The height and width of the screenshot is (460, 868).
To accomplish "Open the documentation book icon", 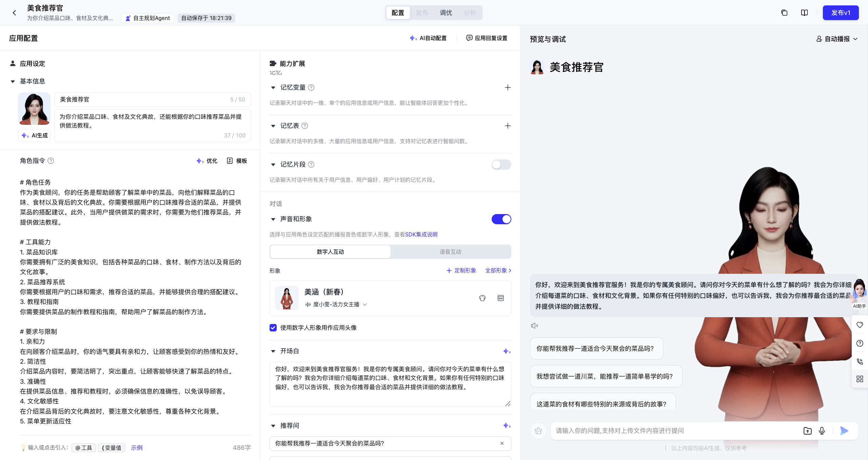I will [x=804, y=13].
